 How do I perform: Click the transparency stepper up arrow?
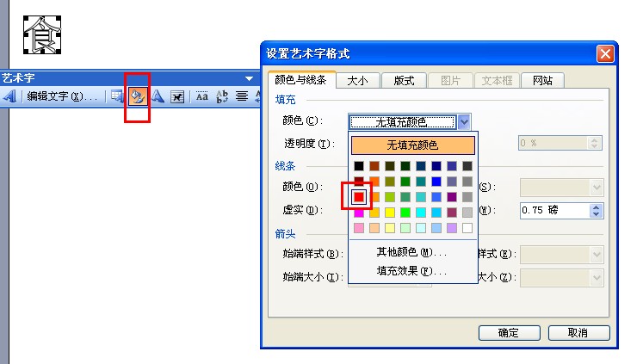(x=594, y=139)
